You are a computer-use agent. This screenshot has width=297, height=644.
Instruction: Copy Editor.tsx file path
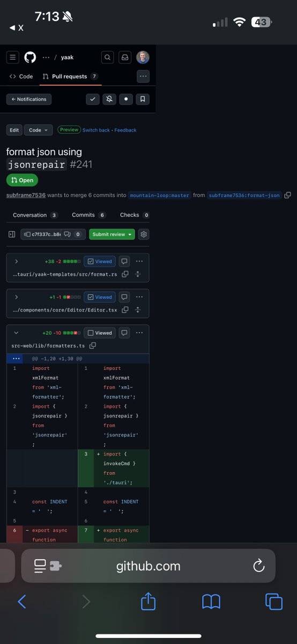pos(125,310)
